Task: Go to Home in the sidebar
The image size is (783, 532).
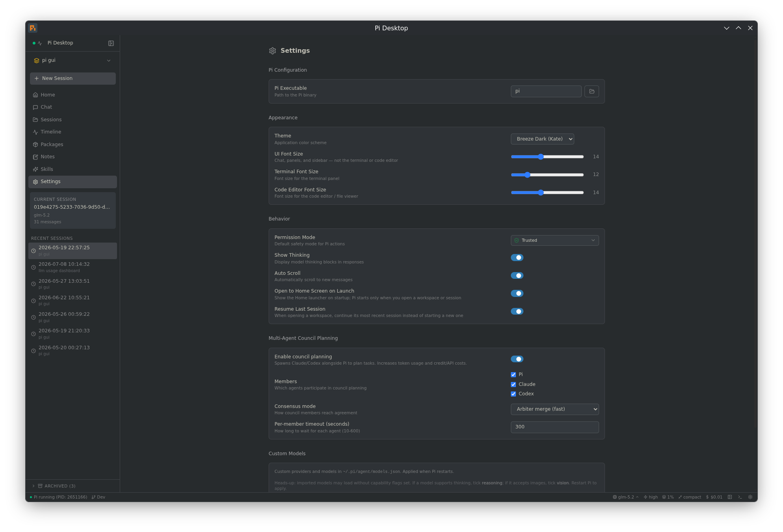Action: coord(72,95)
